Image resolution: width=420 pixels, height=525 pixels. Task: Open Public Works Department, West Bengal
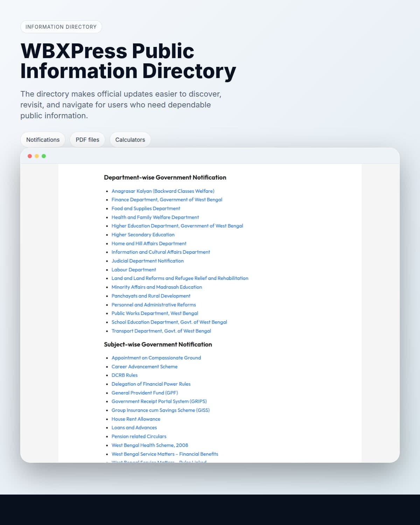pyautogui.click(x=155, y=313)
